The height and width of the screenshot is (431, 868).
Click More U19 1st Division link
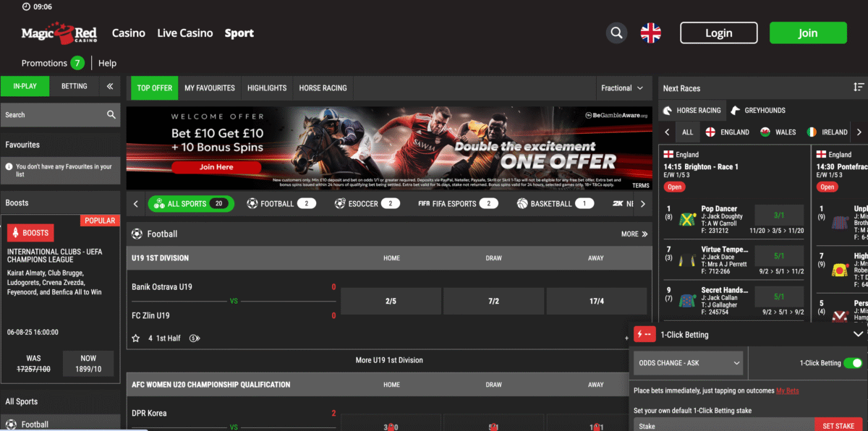(x=389, y=360)
